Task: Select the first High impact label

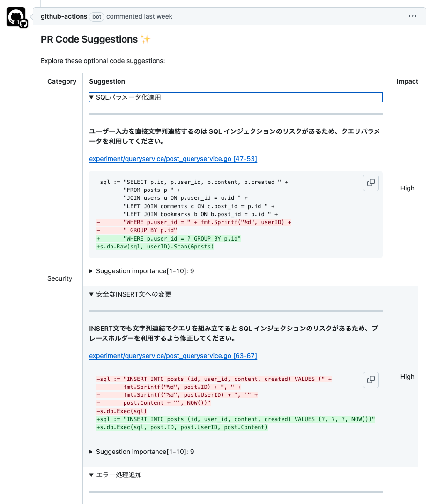Action: point(407,188)
